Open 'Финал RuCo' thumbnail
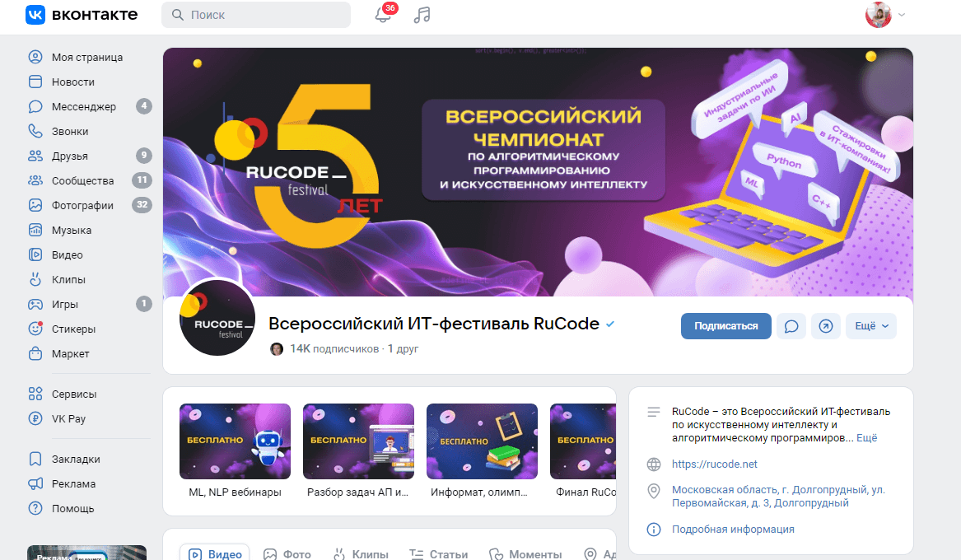Screen dimensions: 961x560 (x=583, y=441)
